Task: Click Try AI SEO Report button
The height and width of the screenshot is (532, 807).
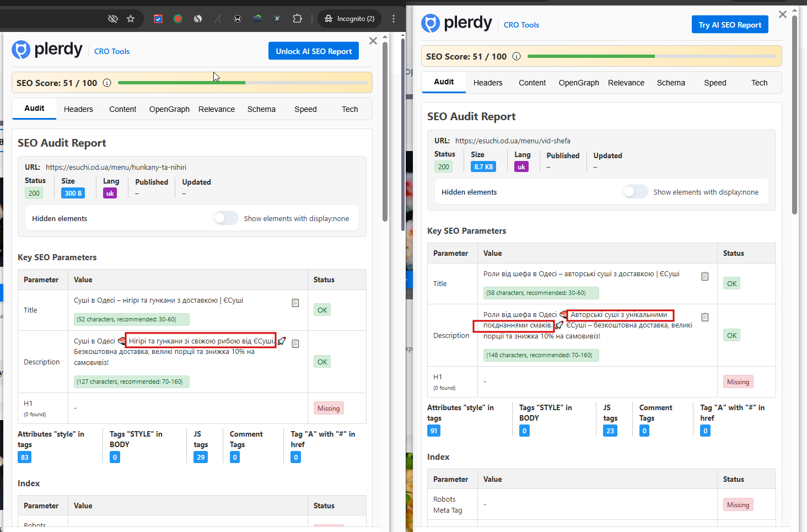Action: click(x=730, y=25)
